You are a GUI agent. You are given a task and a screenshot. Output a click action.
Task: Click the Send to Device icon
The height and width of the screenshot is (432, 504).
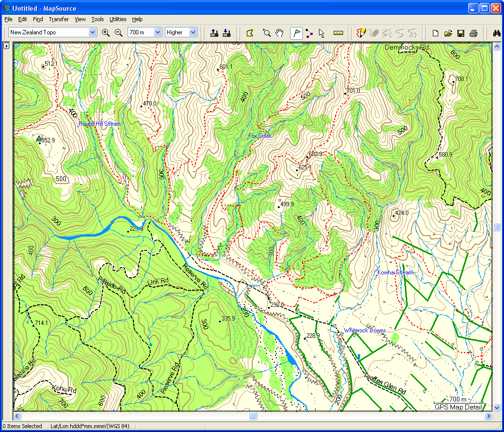214,33
